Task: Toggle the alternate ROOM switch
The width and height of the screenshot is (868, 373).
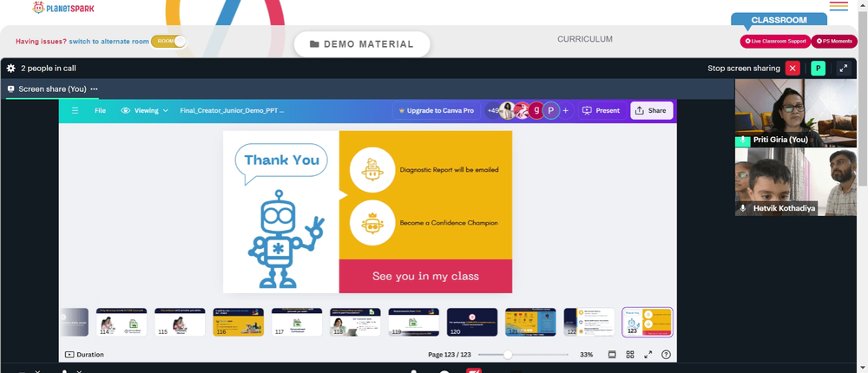Action: [x=168, y=42]
